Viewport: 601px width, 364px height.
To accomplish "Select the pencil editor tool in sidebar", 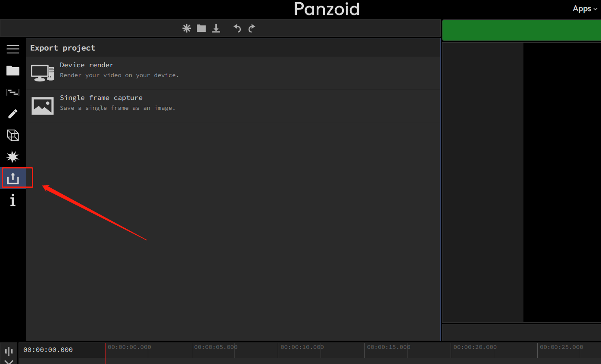I will click(13, 113).
